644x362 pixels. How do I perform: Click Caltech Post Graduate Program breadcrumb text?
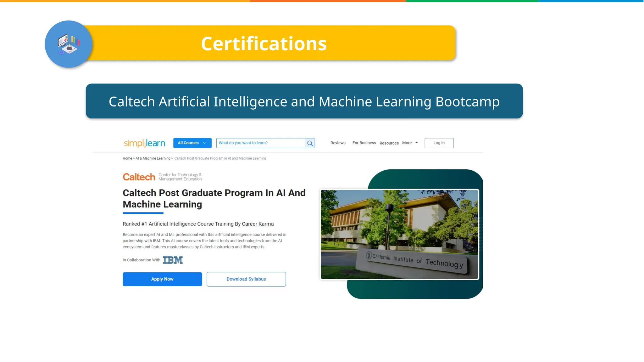pos(220,158)
